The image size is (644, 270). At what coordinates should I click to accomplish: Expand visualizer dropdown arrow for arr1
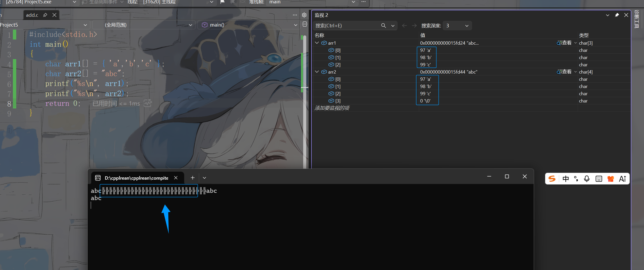(575, 43)
